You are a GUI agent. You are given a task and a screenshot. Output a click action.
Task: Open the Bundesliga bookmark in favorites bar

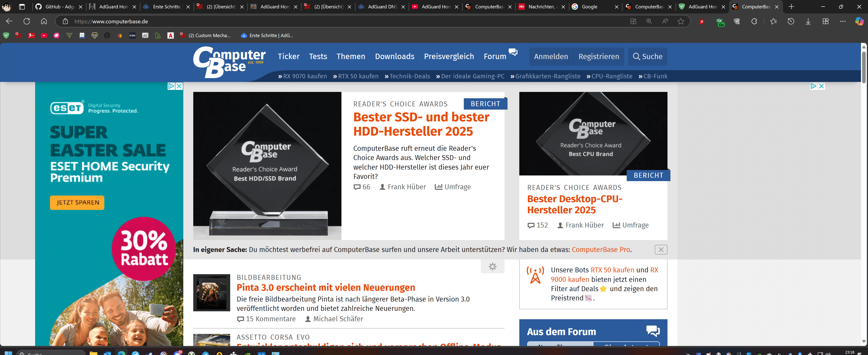pyautogui.click(x=31, y=35)
